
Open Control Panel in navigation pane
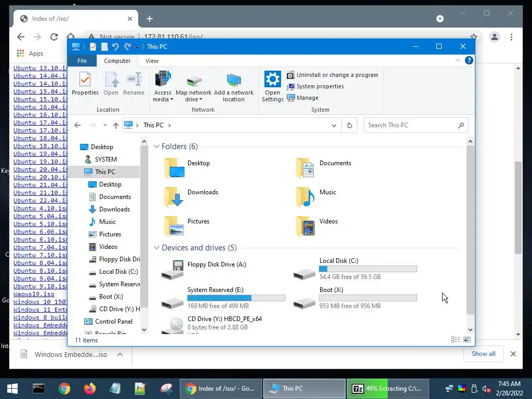(113, 321)
